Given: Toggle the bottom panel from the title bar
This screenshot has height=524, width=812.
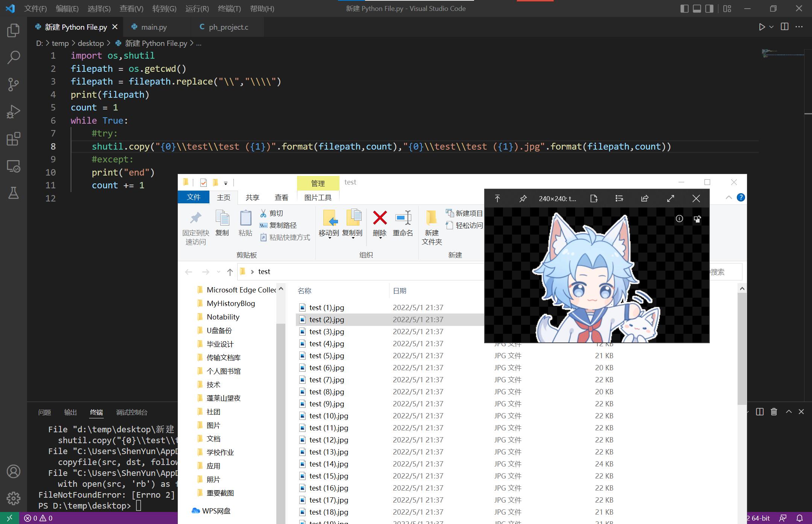Looking at the screenshot, I should pos(697,9).
